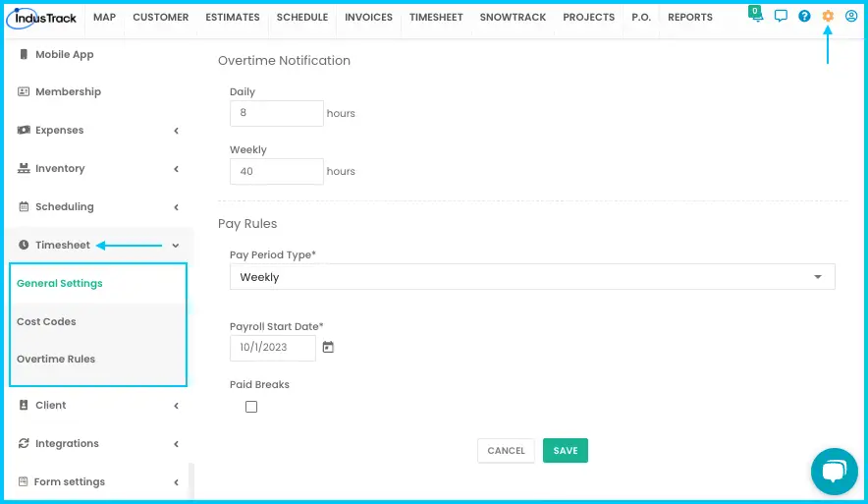Open the P.O. menu
Screen dimensions: 868x504
coord(641,17)
